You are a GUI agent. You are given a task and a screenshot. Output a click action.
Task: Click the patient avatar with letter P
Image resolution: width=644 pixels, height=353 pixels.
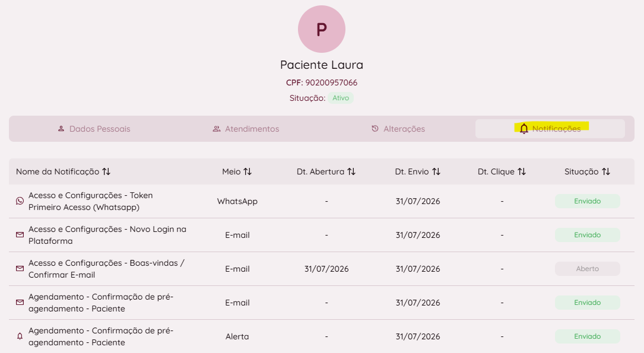coord(322,29)
